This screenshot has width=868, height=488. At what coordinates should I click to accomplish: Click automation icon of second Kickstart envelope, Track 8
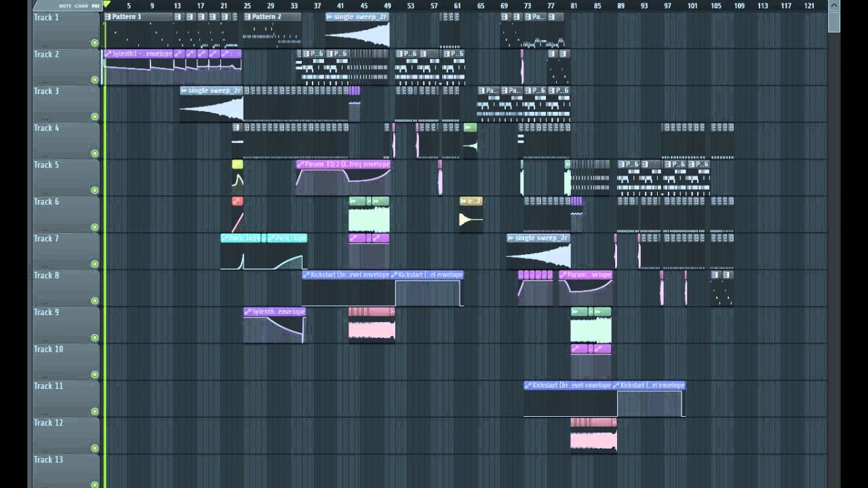pos(394,275)
